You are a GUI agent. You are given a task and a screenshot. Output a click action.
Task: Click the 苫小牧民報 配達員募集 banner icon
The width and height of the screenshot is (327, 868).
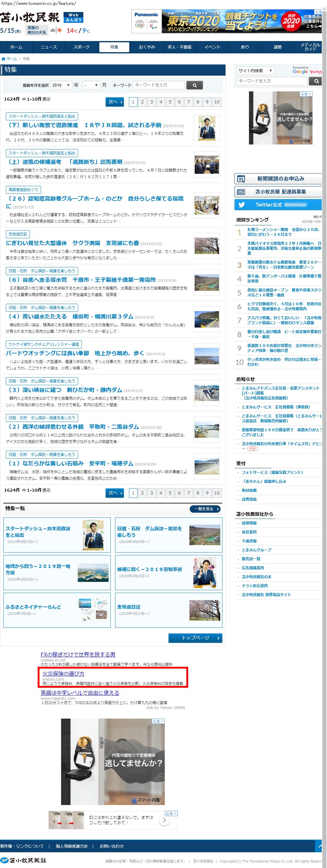[x=241, y=192]
